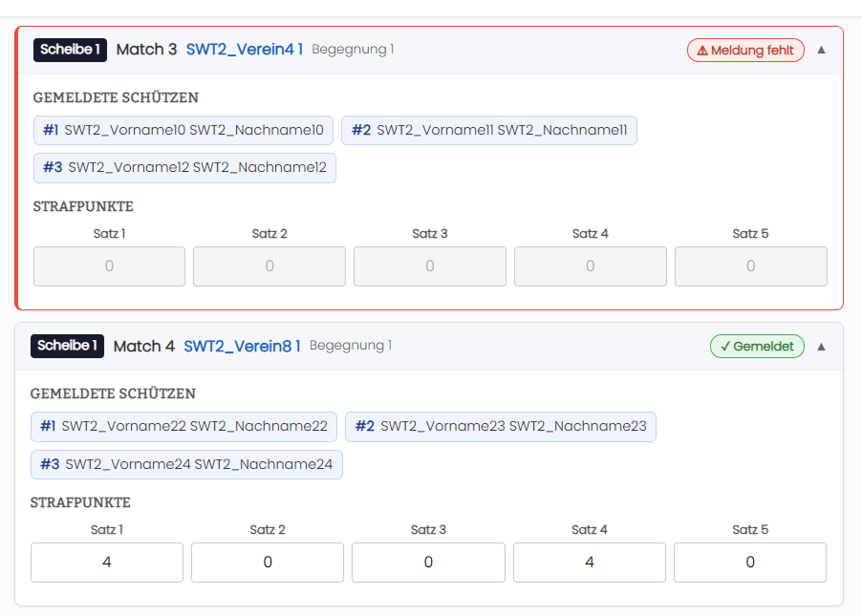
Task: Click the Satz 3 penalty field in Match 3
Action: [430, 266]
